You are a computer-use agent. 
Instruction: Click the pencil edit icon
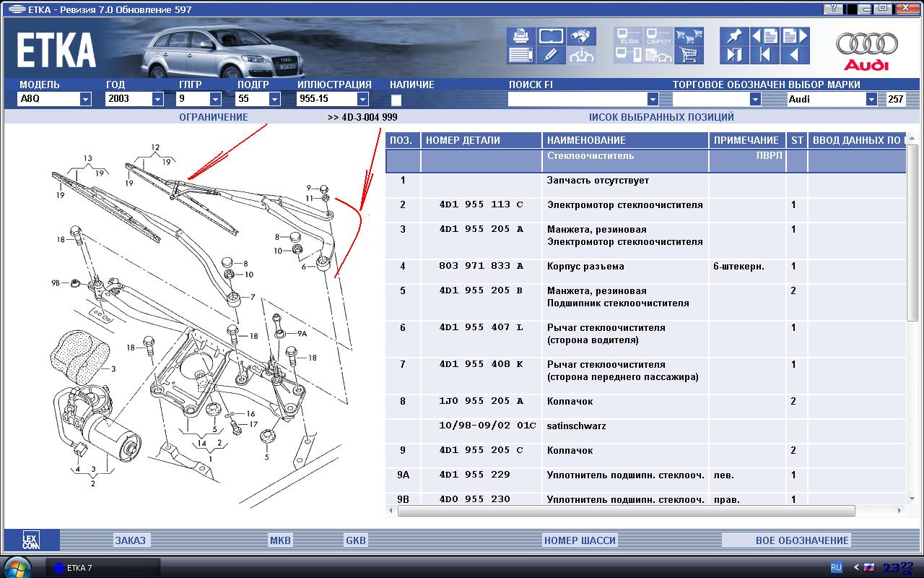tap(551, 55)
